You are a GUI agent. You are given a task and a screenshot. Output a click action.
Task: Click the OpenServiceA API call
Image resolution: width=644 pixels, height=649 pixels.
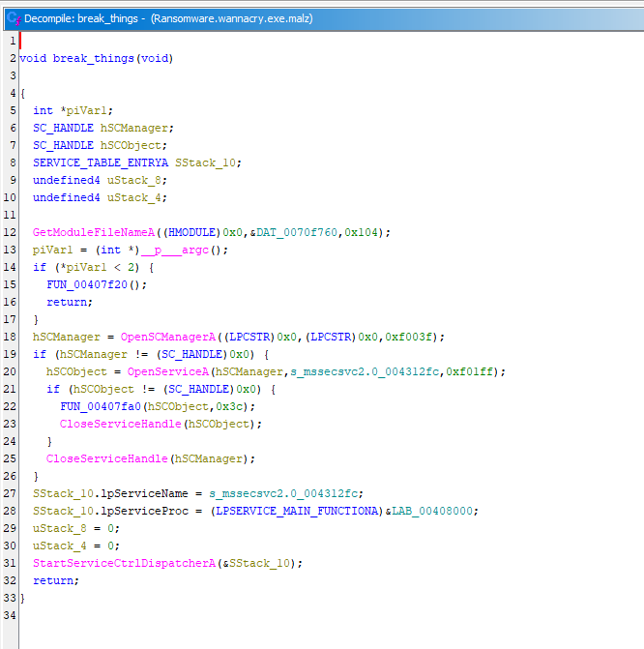click(x=168, y=371)
